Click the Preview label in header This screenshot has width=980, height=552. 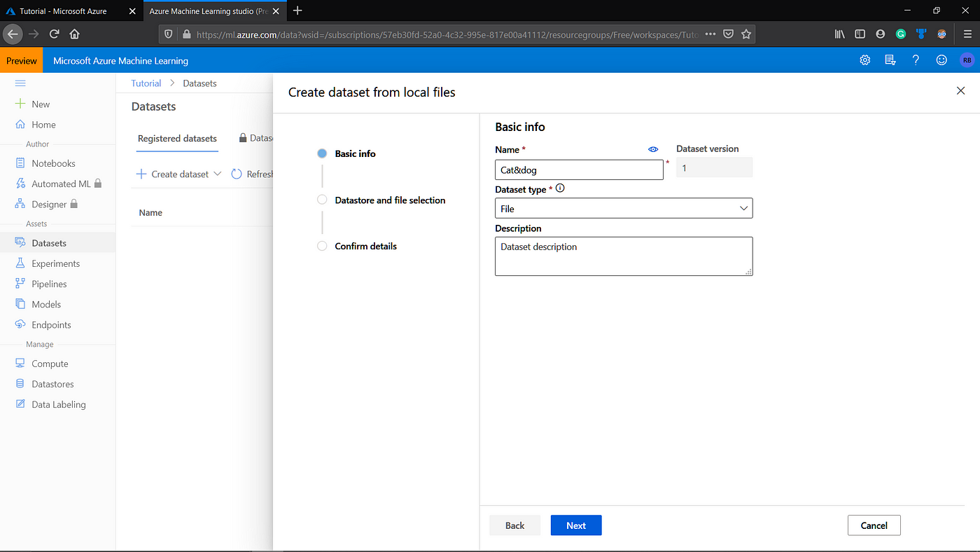pos(21,61)
